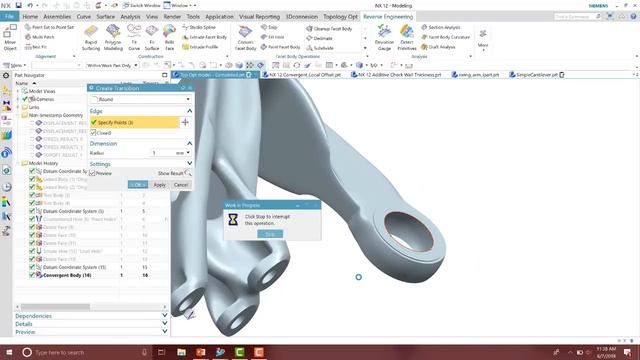Open the Menu button on selection bar
640x360 pixels.
coord(14,65)
